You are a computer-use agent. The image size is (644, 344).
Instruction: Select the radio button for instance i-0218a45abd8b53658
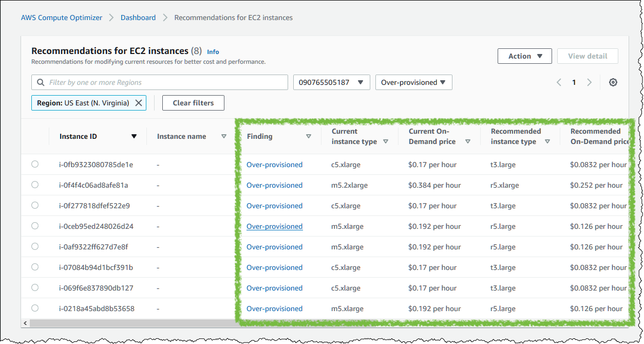[34, 308]
